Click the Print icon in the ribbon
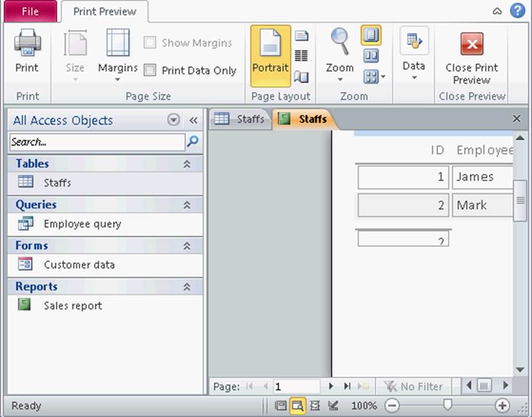Viewport: 532px width, 417px height. coord(27,53)
